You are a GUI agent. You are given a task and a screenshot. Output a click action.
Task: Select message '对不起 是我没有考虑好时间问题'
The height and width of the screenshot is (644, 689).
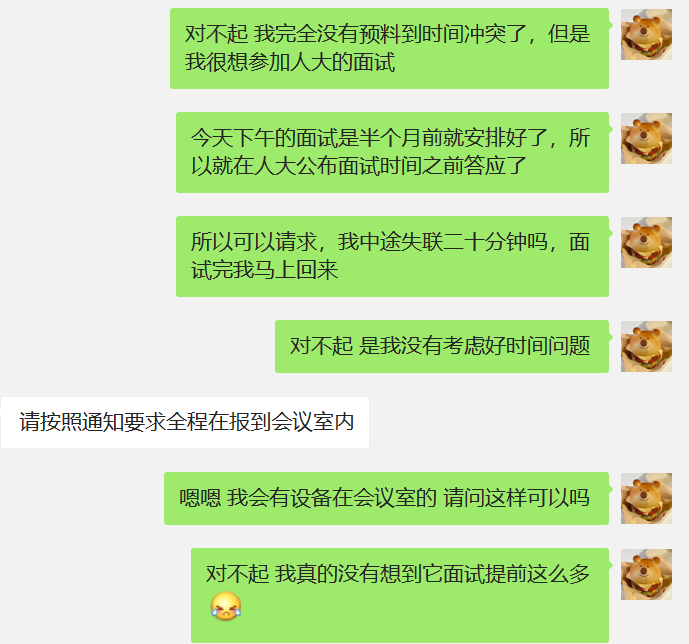pos(442,347)
